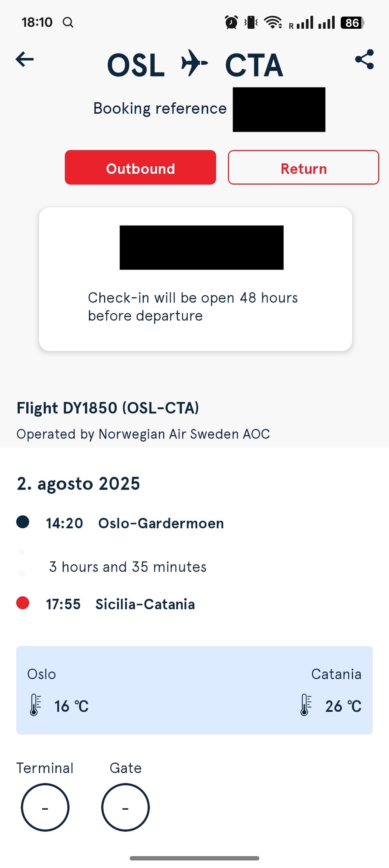Tap the Catania 26 °C temperature
Screen dimensions: 389x868
coord(343,706)
